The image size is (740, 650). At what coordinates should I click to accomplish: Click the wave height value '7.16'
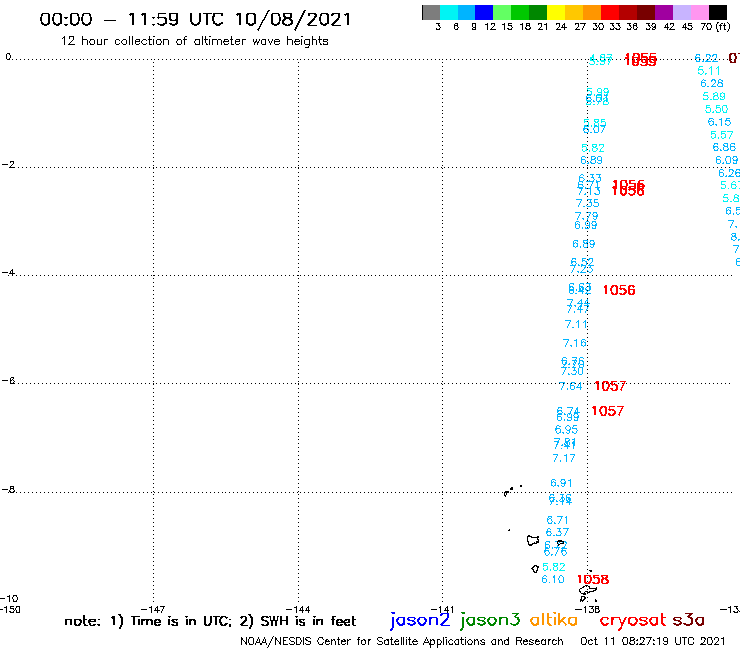point(574,343)
